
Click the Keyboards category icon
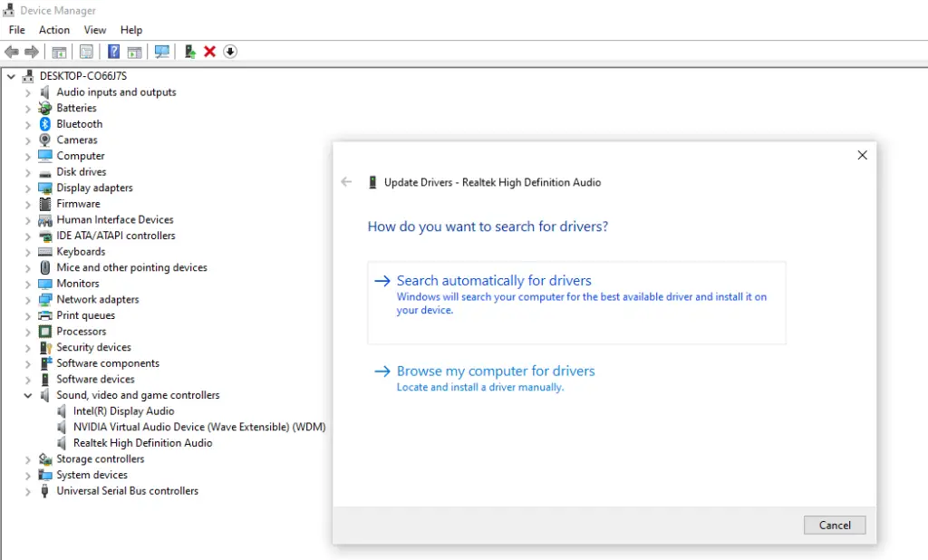click(45, 252)
